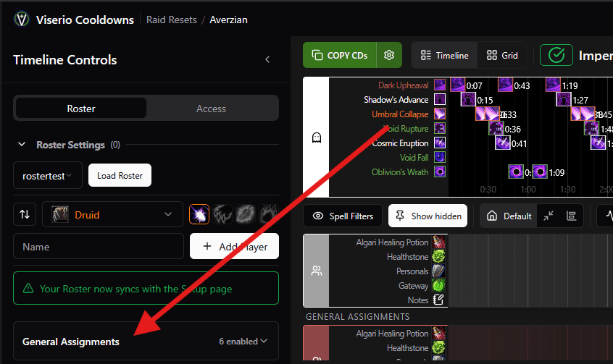Click the Dark Upheaval spell icon
613x364 pixels.
(x=439, y=85)
